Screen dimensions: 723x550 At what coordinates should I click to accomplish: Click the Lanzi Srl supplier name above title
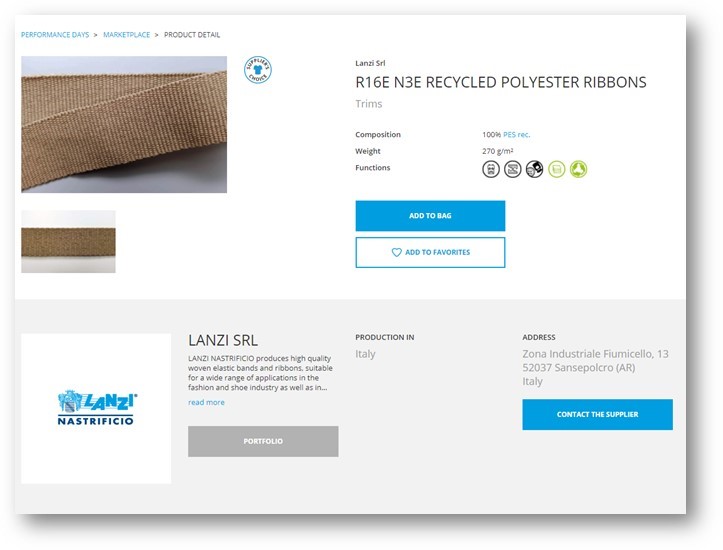click(x=370, y=63)
